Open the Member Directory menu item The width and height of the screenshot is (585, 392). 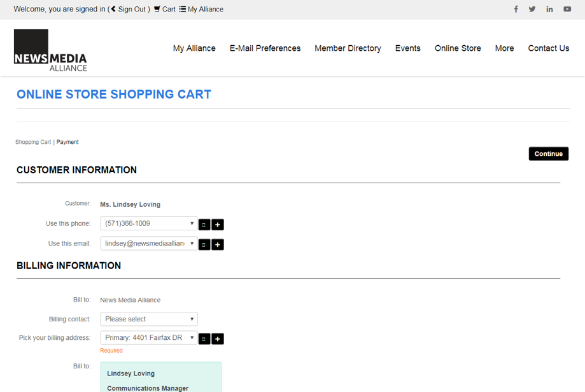[348, 48]
